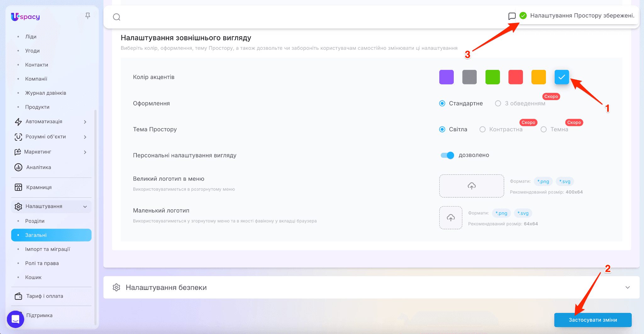Click the large logo upload drop zone
Screen dimensions: 644x334
(x=472, y=186)
